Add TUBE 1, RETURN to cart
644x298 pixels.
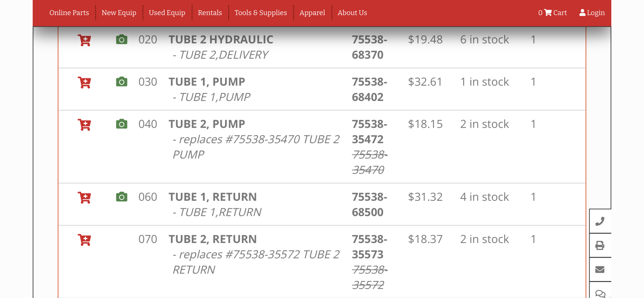[84, 198]
